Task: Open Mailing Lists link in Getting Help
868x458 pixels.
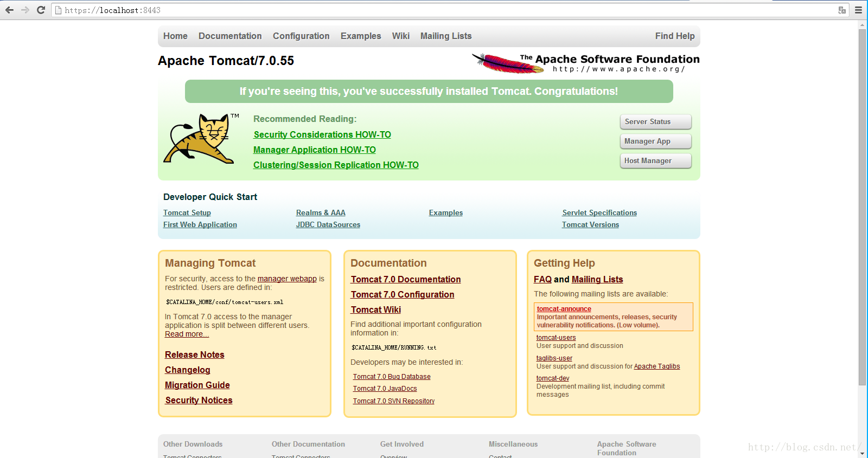Action: click(597, 279)
